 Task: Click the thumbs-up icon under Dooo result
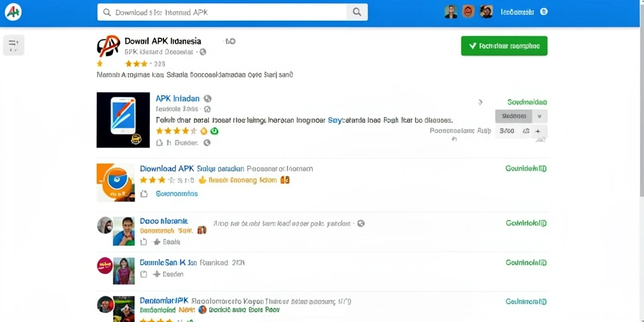(x=157, y=242)
